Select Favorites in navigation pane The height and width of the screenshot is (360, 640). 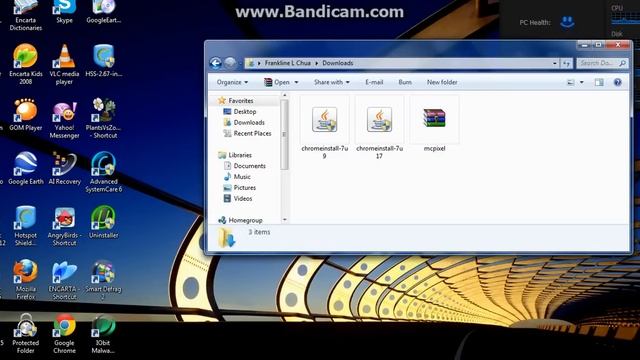pyautogui.click(x=241, y=100)
